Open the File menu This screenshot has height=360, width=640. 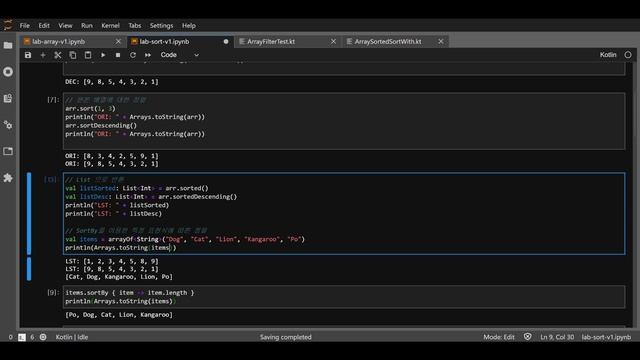[x=24, y=25]
